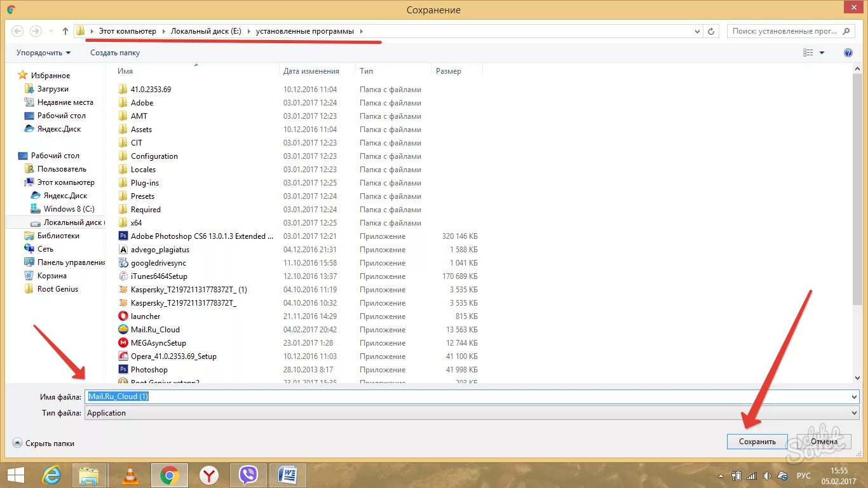The width and height of the screenshot is (868, 488).
Task: Open VLC media player from taskbar
Action: click(x=130, y=475)
